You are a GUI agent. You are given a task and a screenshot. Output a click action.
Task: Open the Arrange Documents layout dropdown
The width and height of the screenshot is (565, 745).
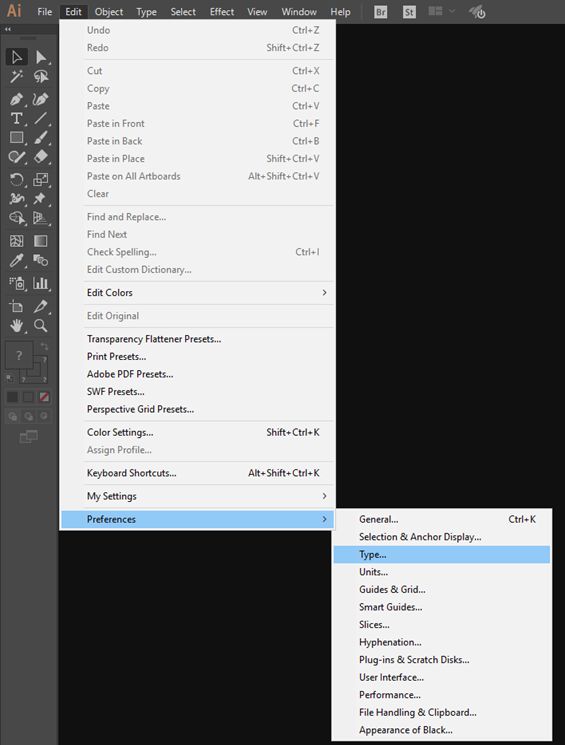pyautogui.click(x=441, y=11)
